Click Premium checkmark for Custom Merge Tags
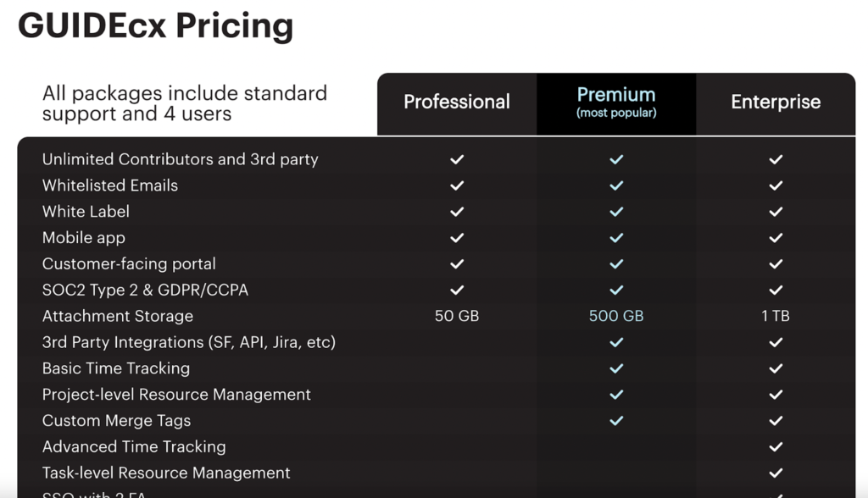The width and height of the screenshot is (868, 498). [616, 421]
